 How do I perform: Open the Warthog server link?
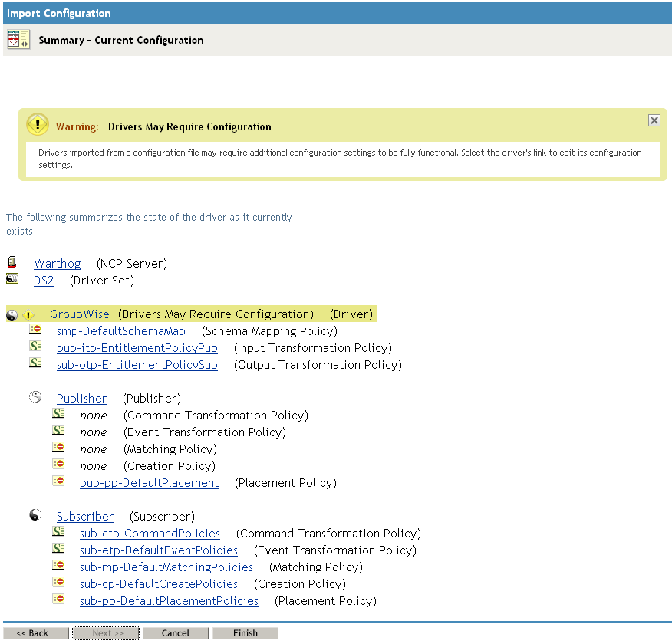(58, 263)
